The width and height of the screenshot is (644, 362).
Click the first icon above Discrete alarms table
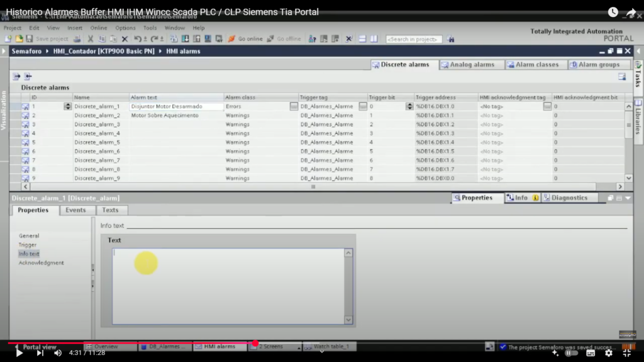click(16, 76)
